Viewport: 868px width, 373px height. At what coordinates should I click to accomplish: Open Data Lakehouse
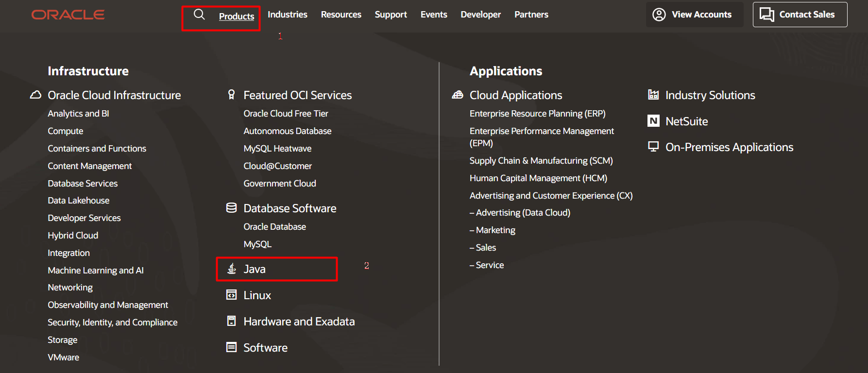[79, 201]
